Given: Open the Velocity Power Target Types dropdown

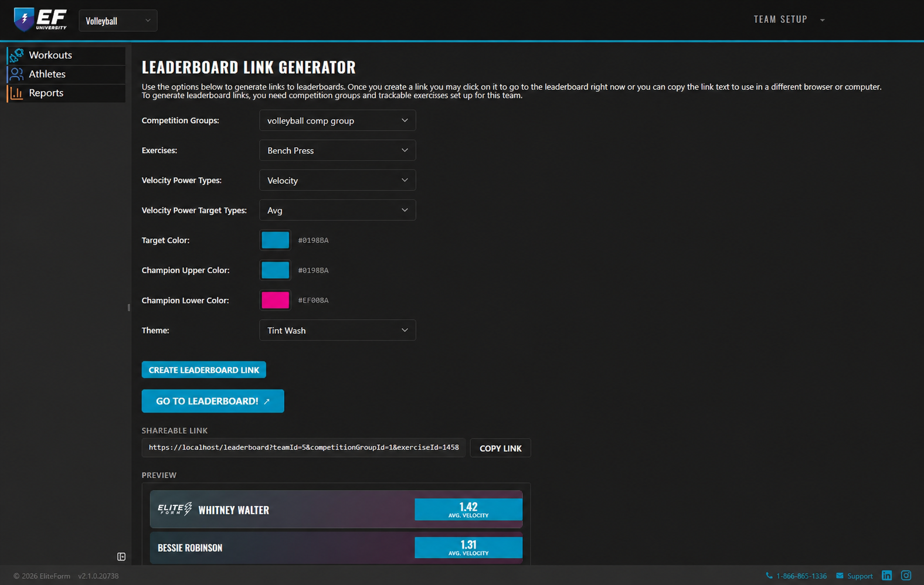Looking at the screenshot, I should (337, 210).
